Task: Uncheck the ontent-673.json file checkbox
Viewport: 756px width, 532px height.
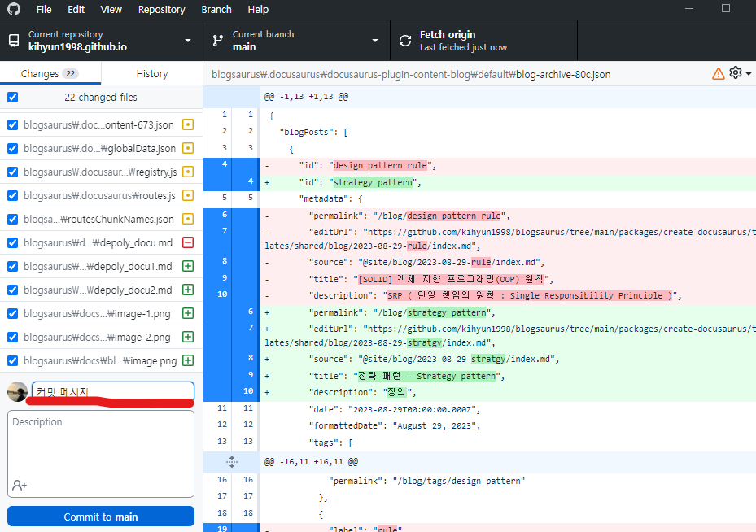Action: [x=12, y=124]
